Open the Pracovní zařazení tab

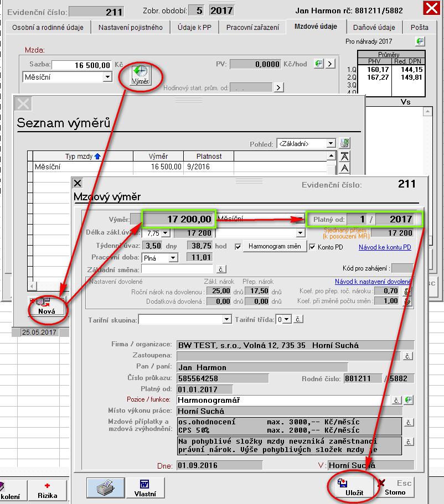[x=252, y=27]
